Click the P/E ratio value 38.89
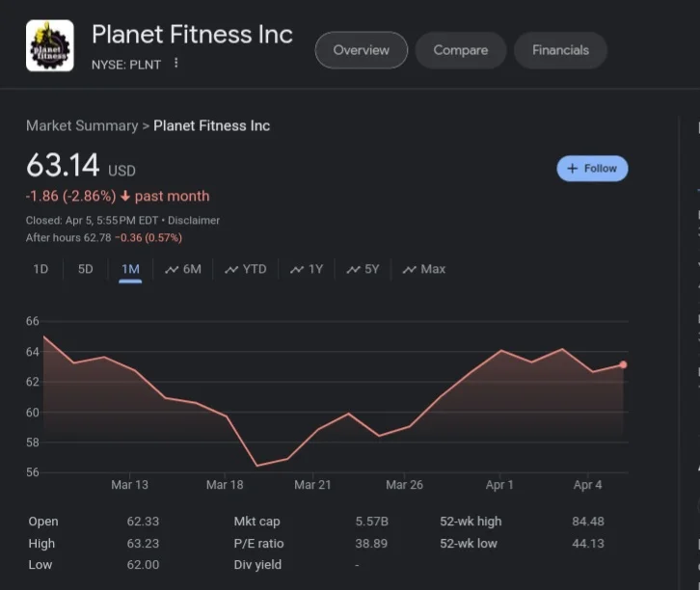This screenshot has height=590, width=700. (371, 543)
